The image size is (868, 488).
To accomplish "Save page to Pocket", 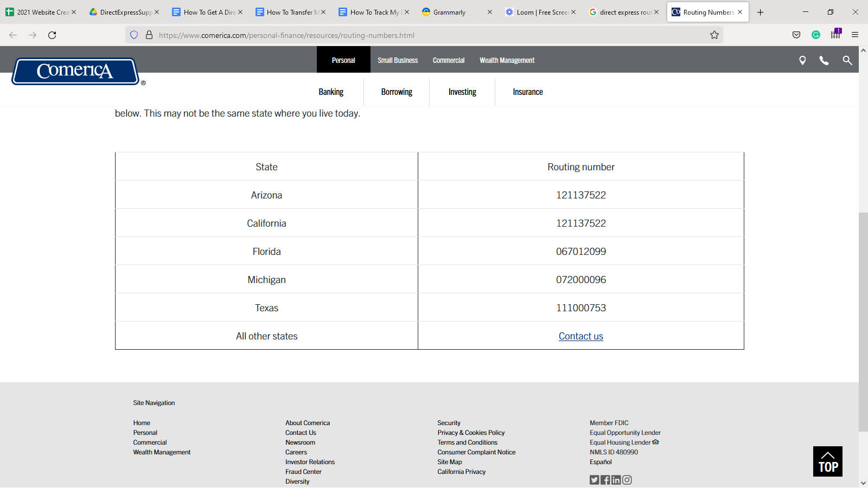I will (796, 35).
